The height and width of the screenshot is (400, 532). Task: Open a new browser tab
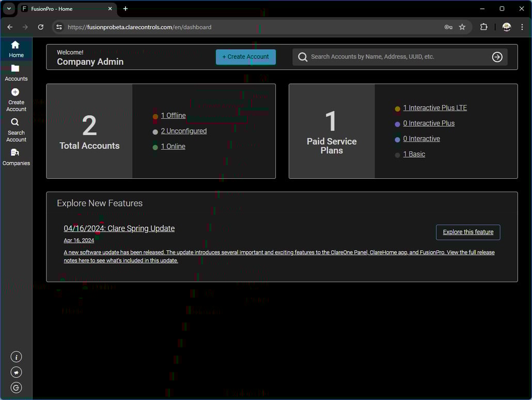[126, 9]
